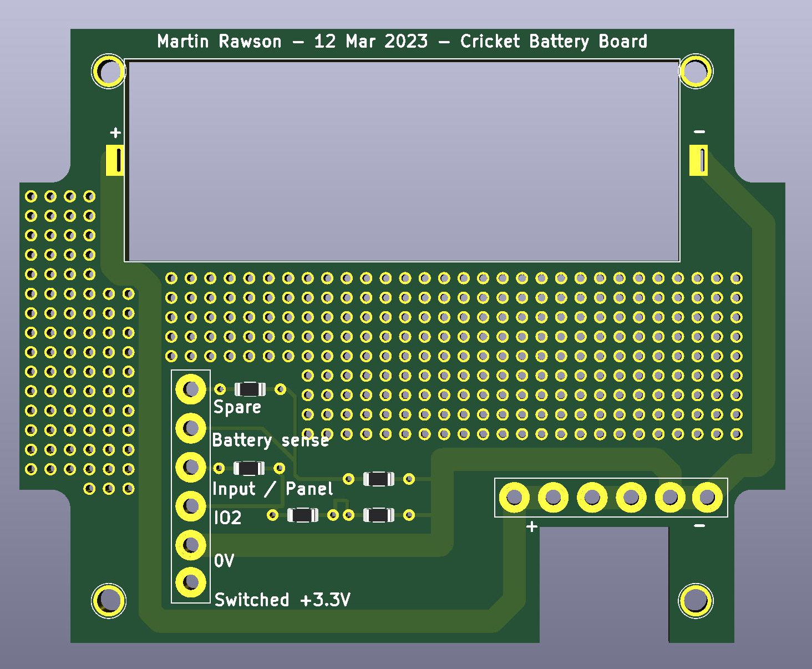The height and width of the screenshot is (669, 812).
Task: Click the top-right mounting hole
Action: click(x=696, y=71)
